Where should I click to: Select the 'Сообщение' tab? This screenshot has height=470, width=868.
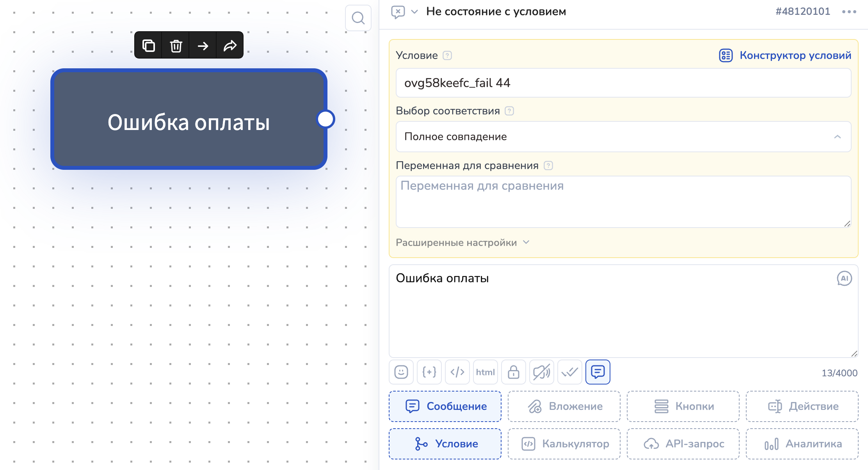pyautogui.click(x=445, y=406)
